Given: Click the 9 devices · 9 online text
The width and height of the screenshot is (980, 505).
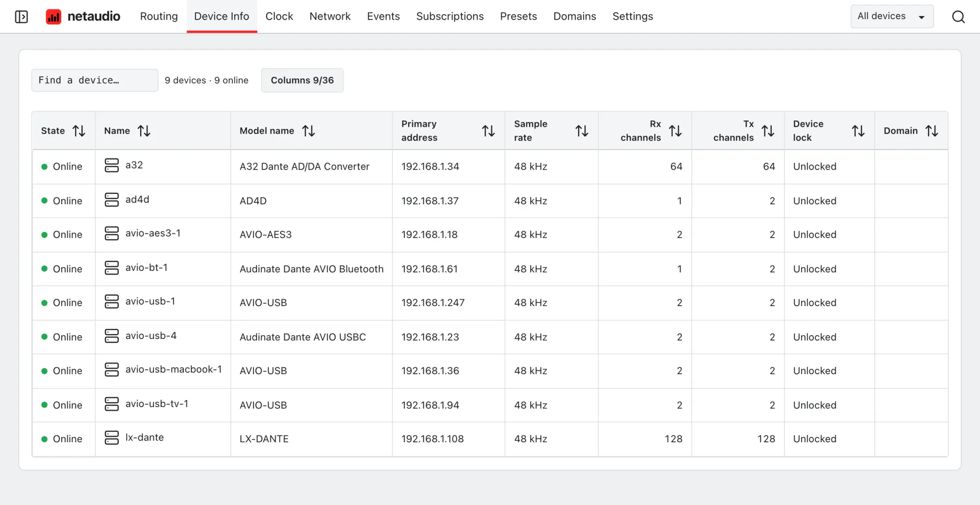Looking at the screenshot, I should point(206,80).
